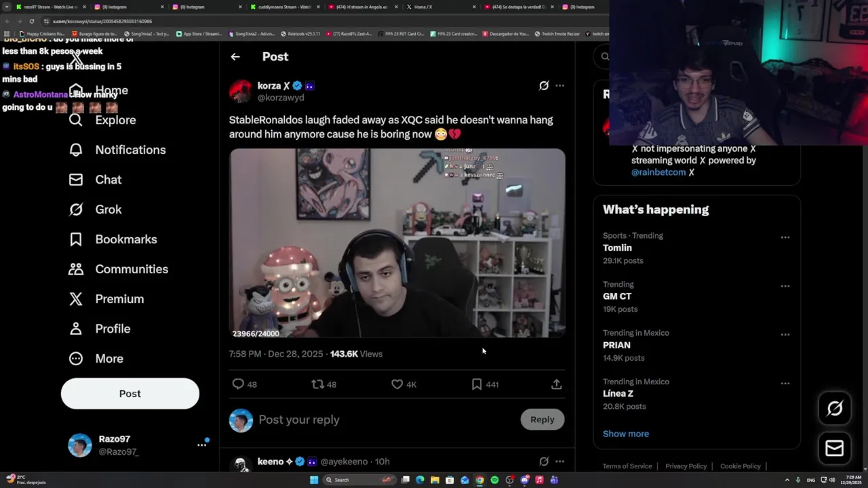Open options for GM CT trend
Viewport: 868px width, 488px height.
pos(785,286)
